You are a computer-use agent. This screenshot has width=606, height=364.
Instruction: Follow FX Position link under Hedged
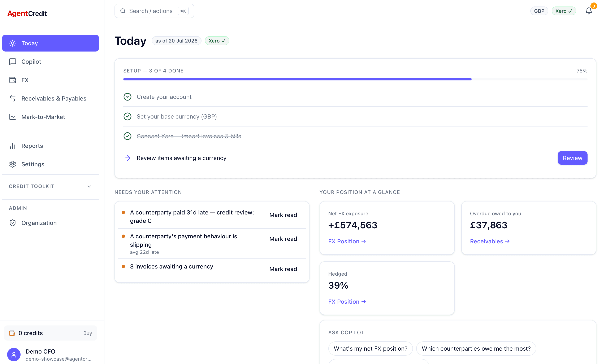(x=347, y=302)
